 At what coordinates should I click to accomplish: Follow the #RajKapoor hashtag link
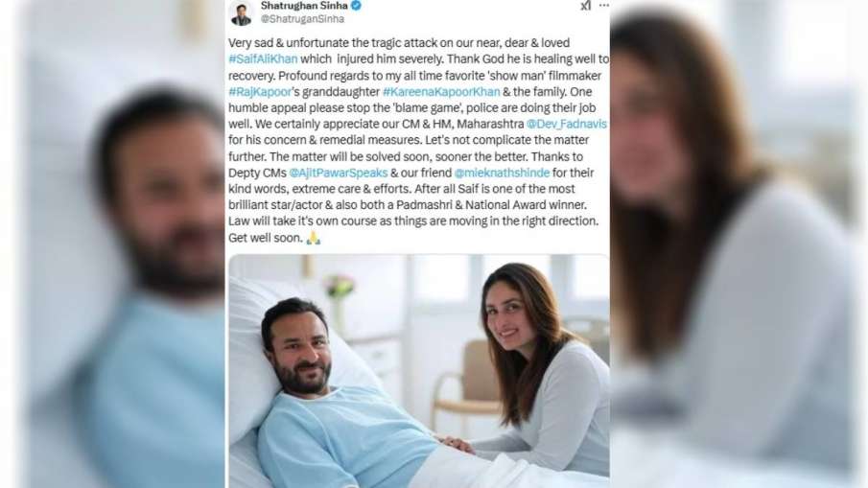click(x=260, y=91)
